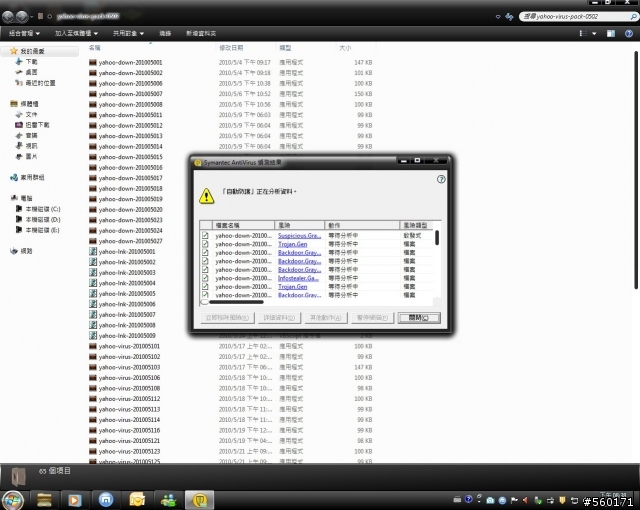
Task: Switch to Symantec AntiVirus on the taskbar
Action: (200, 500)
